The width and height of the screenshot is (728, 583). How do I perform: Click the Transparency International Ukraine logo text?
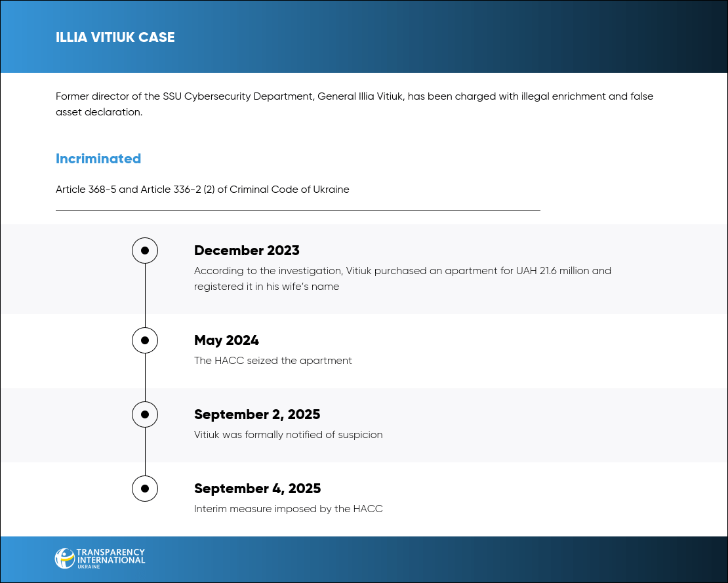[110, 558]
